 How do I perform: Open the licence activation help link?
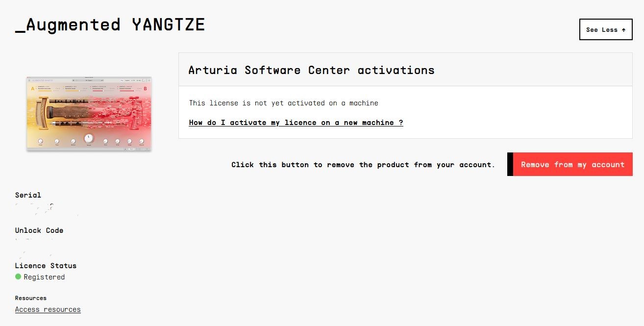coord(296,123)
